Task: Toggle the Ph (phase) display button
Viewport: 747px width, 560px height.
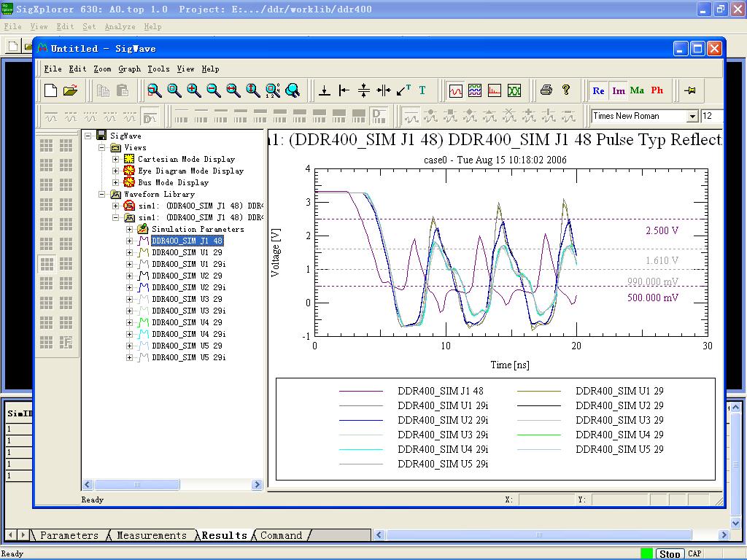Action: click(657, 91)
